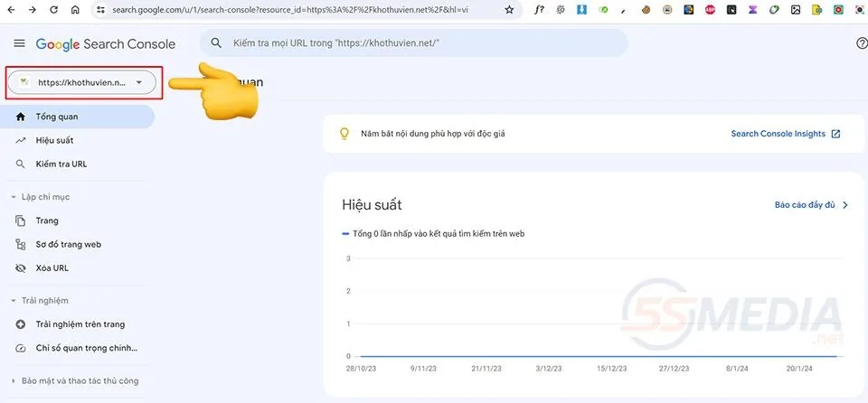This screenshot has height=403, width=868.
Task: Open the red ABP adblock extension
Action: tap(711, 9)
